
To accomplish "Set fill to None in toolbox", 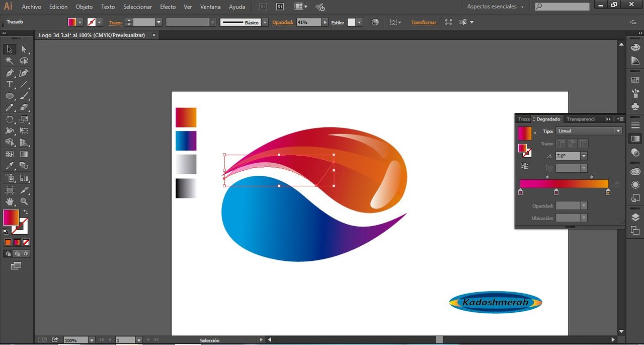I will (26, 242).
